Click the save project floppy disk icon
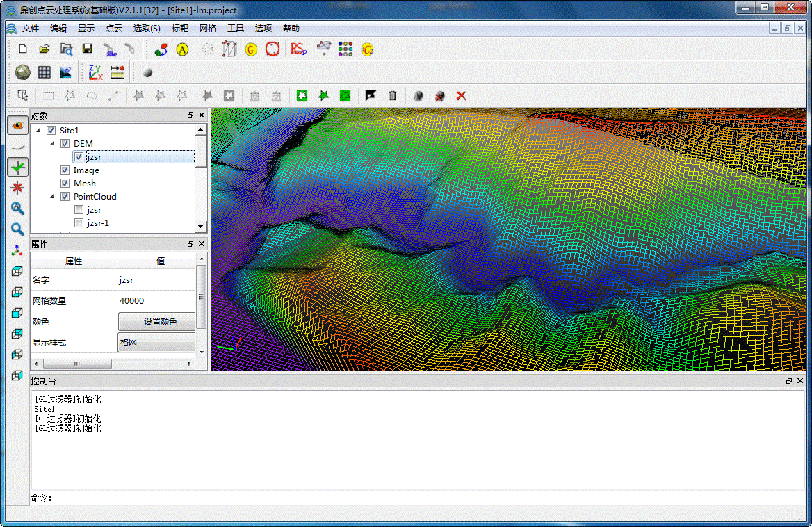Viewport: 812px width, 527px height. coord(87,49)
